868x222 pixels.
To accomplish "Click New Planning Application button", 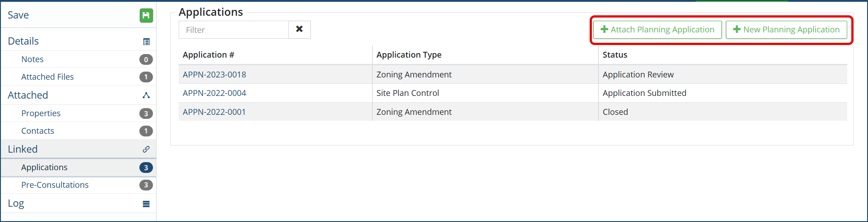I will click(x=786, y=30).
